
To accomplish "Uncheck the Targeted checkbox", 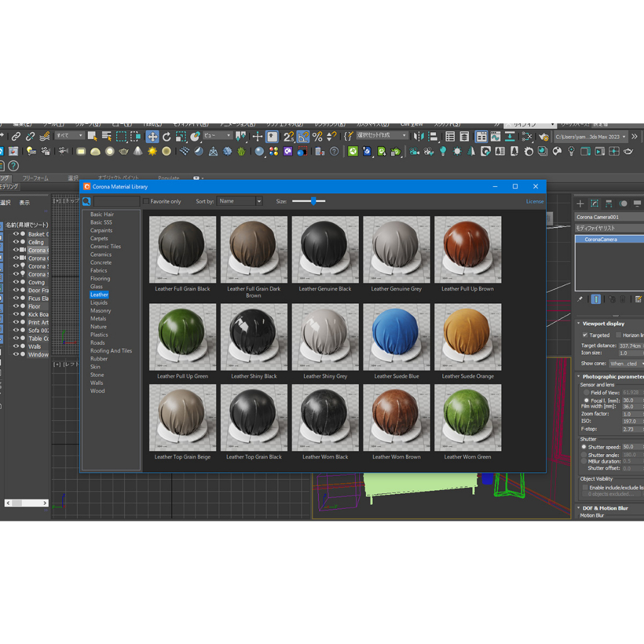I will [585, 335].
